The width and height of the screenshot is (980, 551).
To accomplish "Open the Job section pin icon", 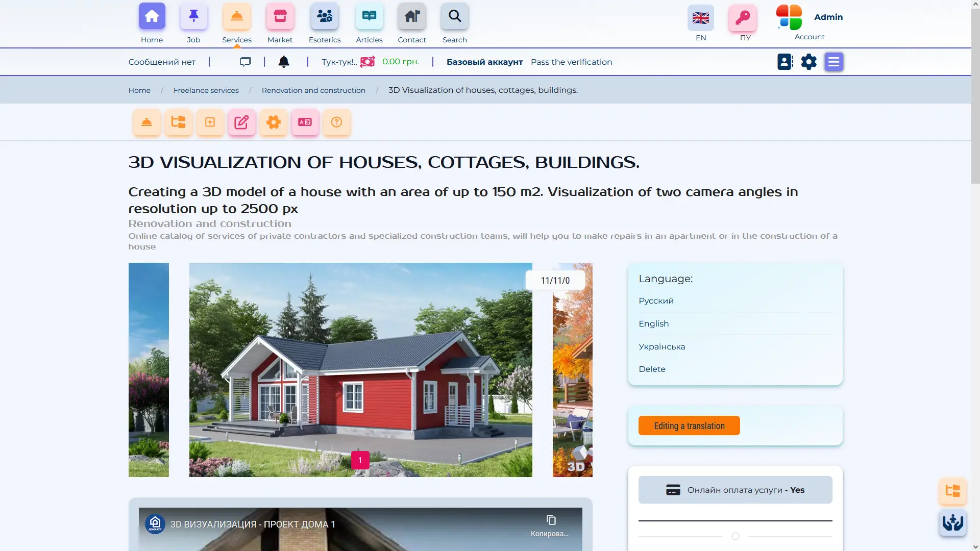I will (x=193, y=16).
